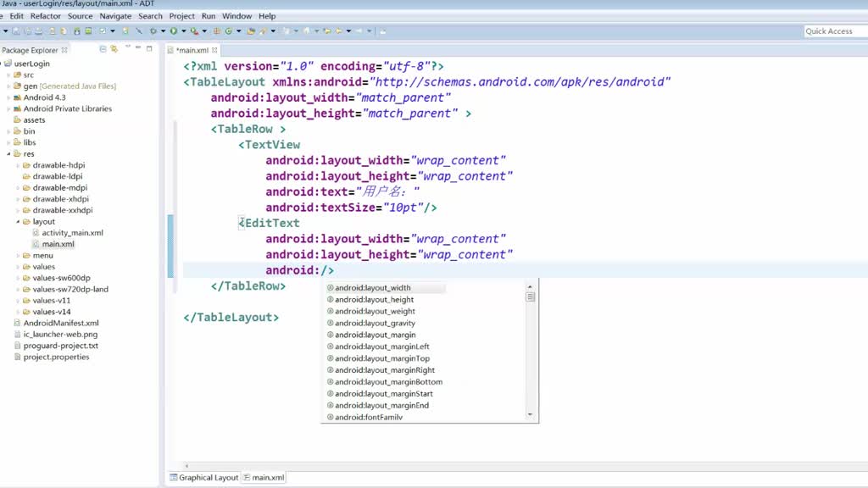This screenshot has width=868, height=488.
Task: Select main.xml in the Package Explorer
Action: (58, 244)
